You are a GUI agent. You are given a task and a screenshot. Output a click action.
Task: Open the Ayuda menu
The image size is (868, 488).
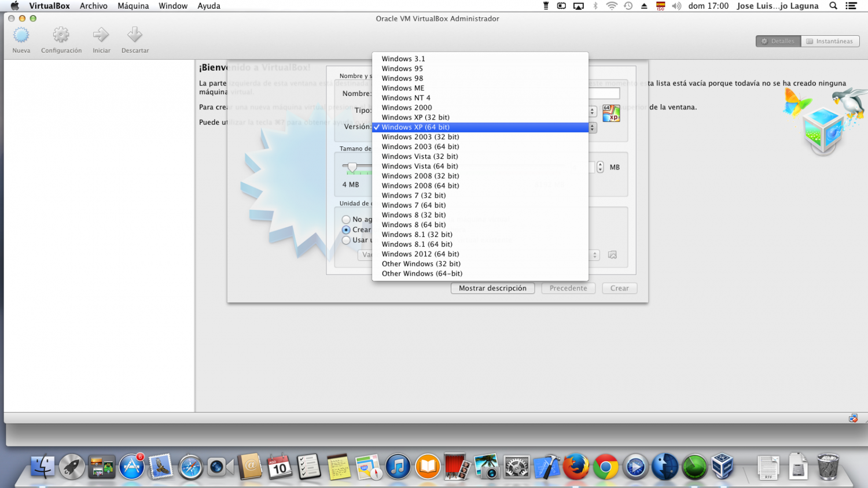pyautogui.click(x=209, y=6)
